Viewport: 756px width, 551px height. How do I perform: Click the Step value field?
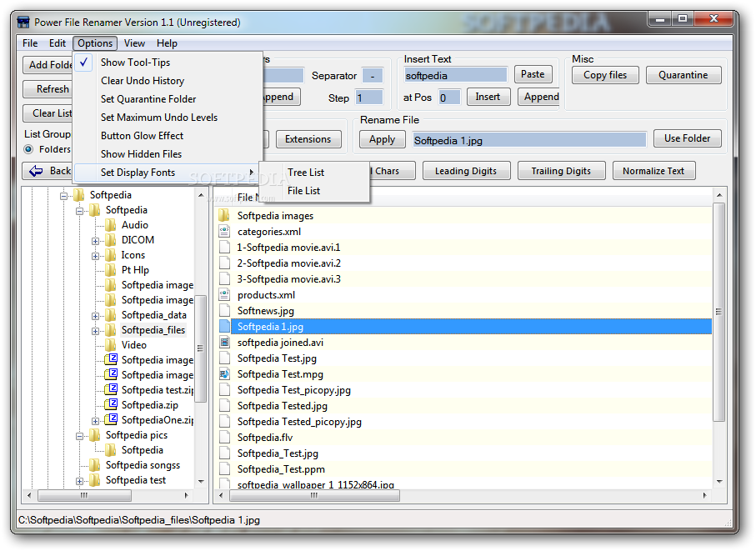(x=369, y=98)
